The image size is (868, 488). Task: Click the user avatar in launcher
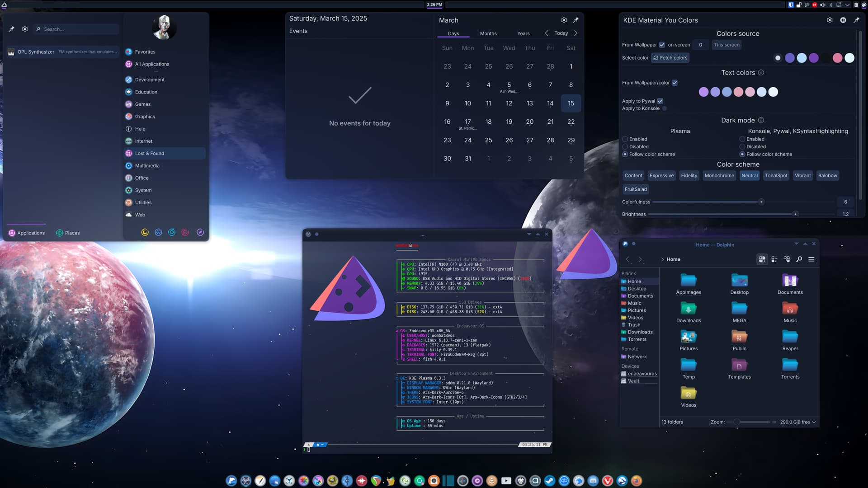[x=164, y=27]
